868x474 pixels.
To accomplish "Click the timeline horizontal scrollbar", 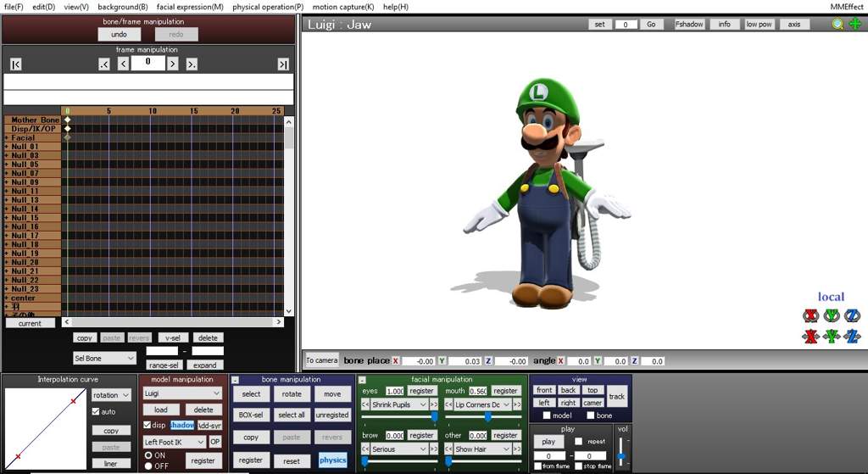I will click(x=173, y=321).
